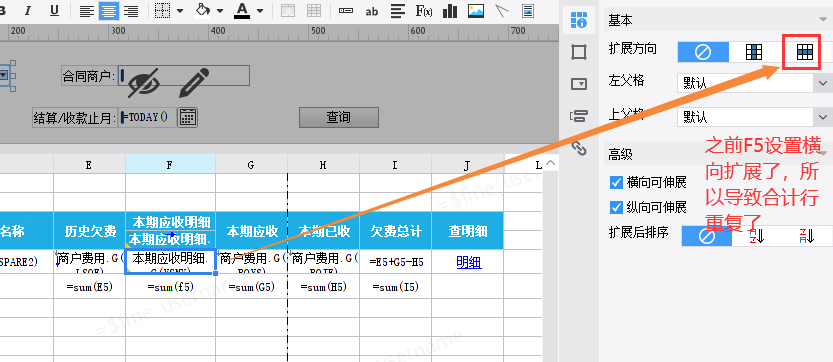The image size is (833, 362).
Task: Toggle italic formatting
Action: coord(28,11)
